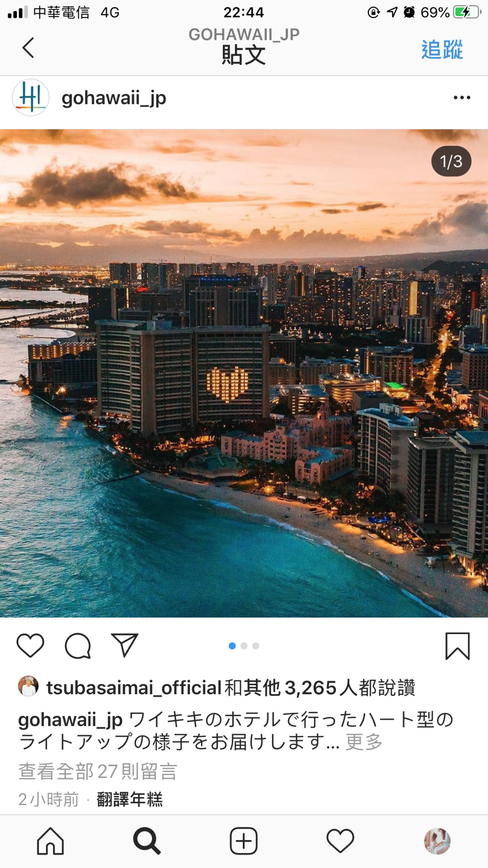Open comments via the speech bubble icon
The image size is (488, 868).
78,645
